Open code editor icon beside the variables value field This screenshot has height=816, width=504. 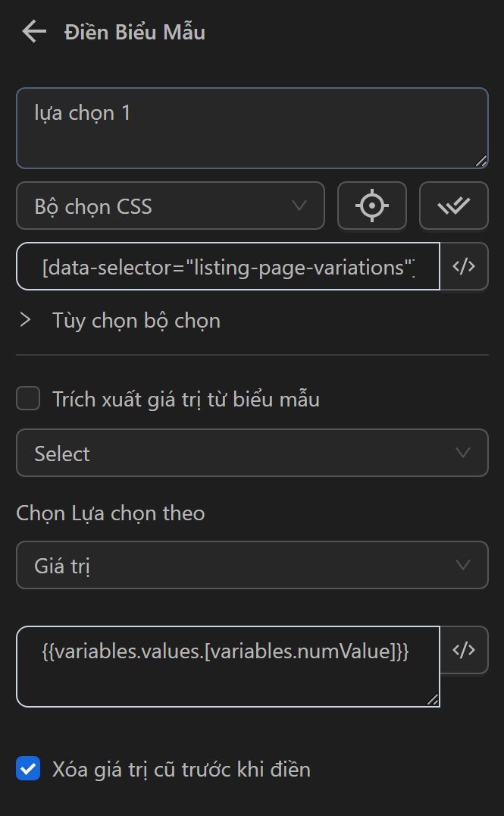click(464, 650)
